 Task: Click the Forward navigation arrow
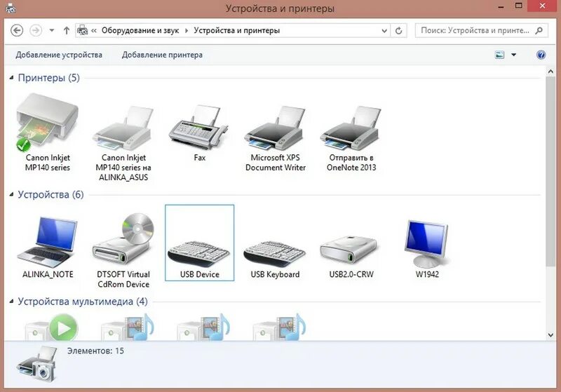point(36,30)
